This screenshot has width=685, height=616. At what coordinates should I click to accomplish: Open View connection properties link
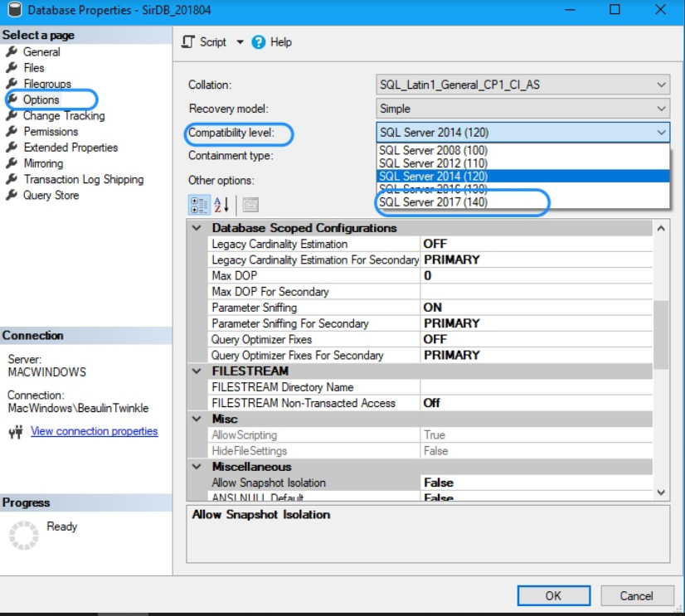click(94, 431)
